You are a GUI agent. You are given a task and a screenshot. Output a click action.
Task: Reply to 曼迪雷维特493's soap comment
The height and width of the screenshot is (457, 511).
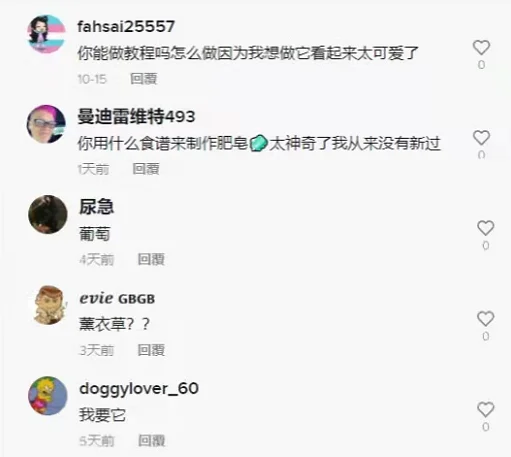pyautogui.click(x=146, y=169)
